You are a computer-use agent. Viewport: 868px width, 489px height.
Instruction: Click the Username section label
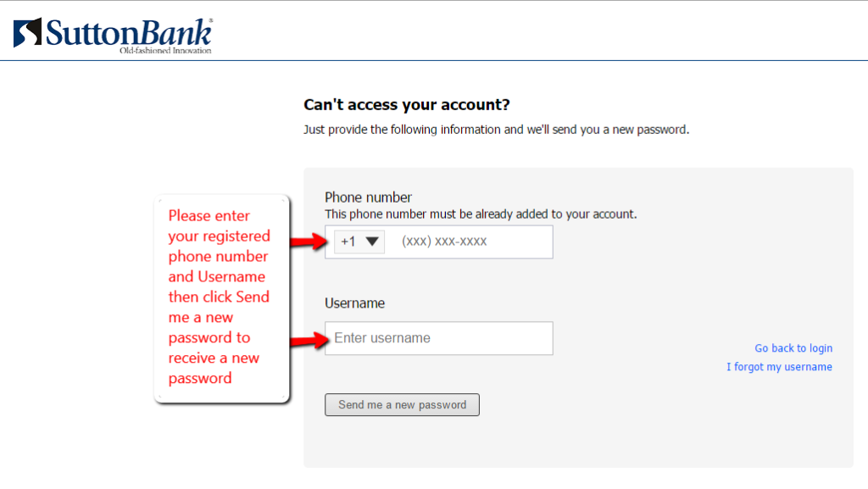pos(356,303)
